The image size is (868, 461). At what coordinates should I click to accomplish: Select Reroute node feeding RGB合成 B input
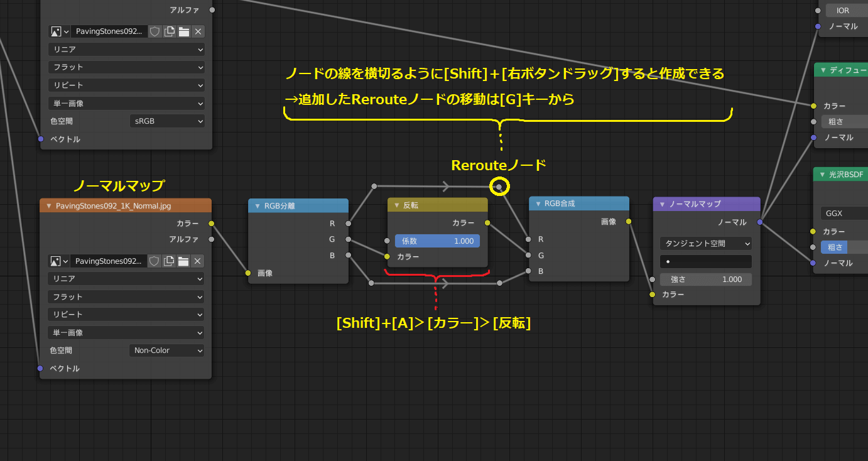(499, 283)
